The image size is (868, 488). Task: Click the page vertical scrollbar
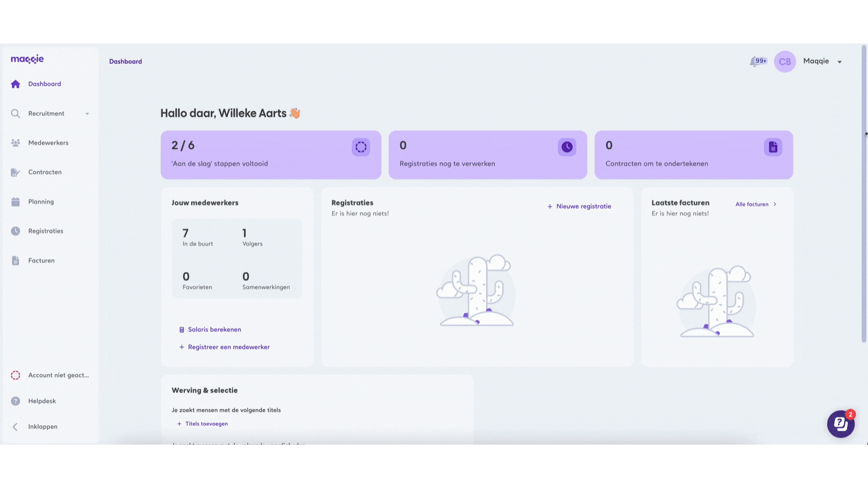point(864,194)
